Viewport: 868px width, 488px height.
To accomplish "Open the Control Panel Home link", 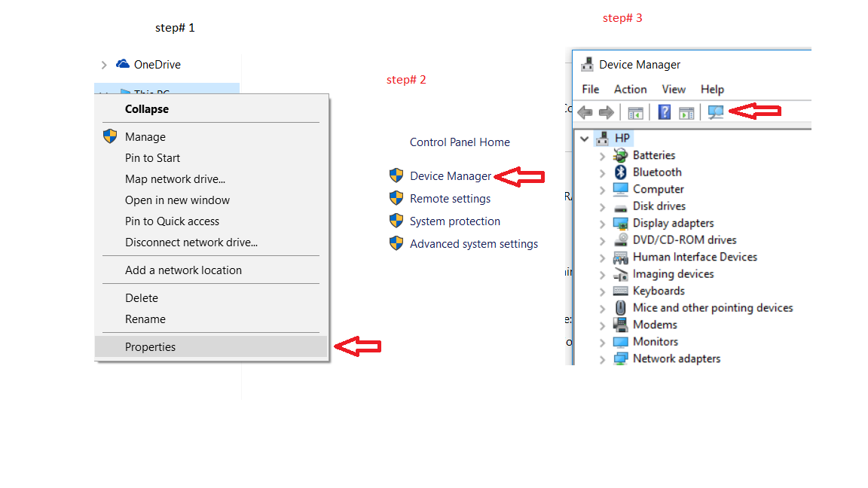I will pos(460,142).
